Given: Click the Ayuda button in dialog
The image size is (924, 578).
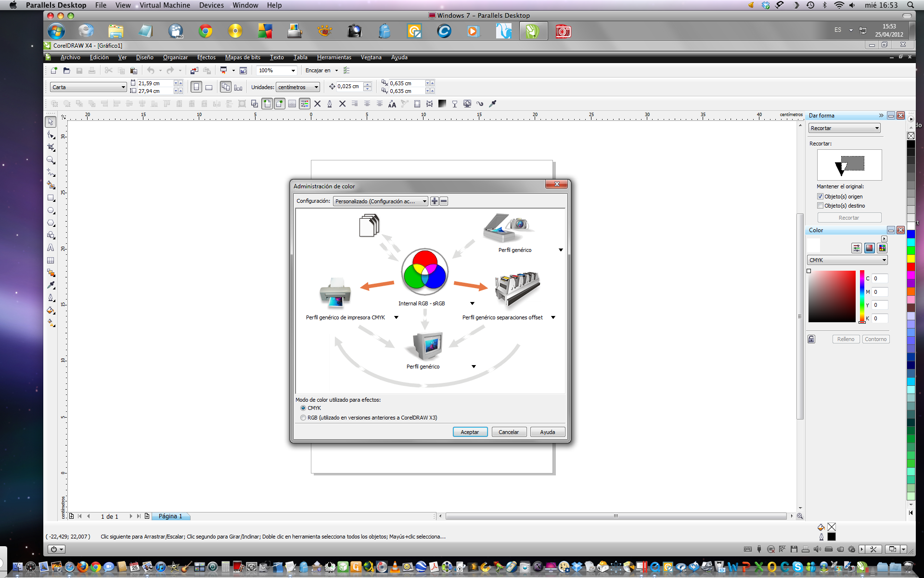Looking at the screenshot, I should click(x=548, y=432).
